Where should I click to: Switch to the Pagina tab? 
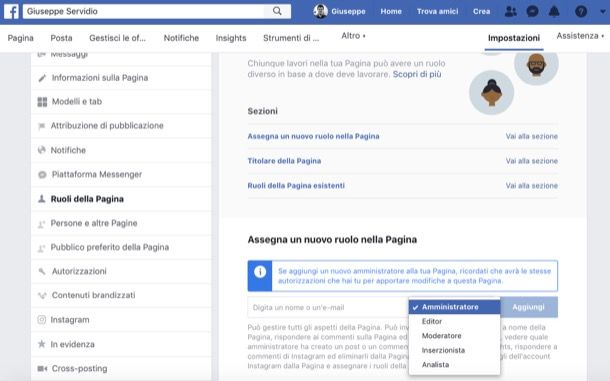pyautogui.click(x=21, y=38)
